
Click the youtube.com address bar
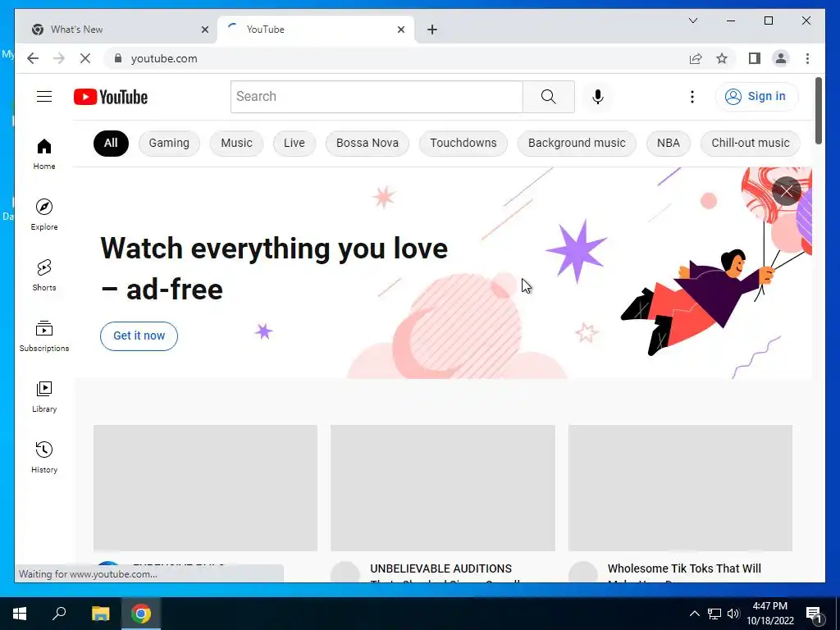click(x=396, y=58)
